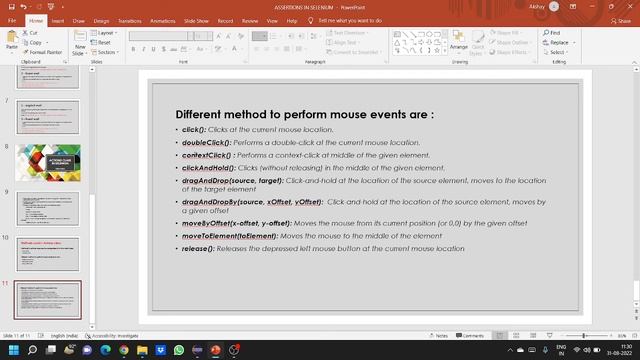Click Slide Show icon in status bar
The width and height of the screenshot is (640, 360).
point(549,336)
